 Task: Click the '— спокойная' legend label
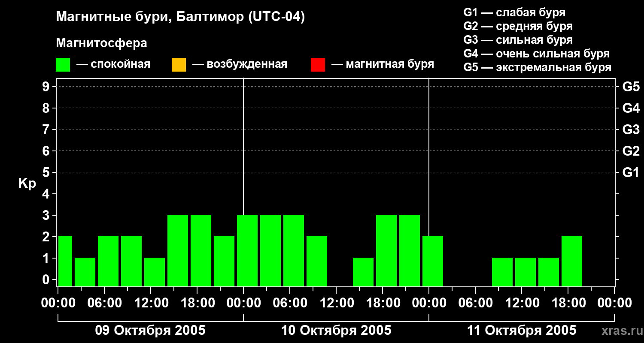113,64
